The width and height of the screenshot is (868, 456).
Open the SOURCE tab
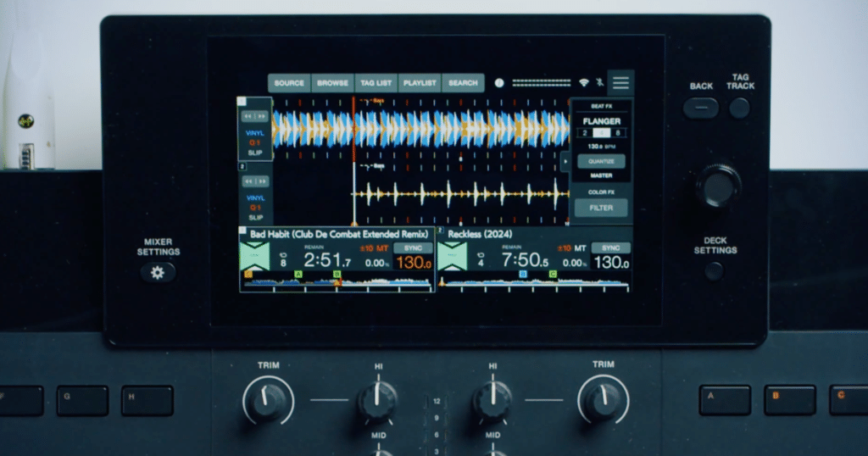click(289, 83)
